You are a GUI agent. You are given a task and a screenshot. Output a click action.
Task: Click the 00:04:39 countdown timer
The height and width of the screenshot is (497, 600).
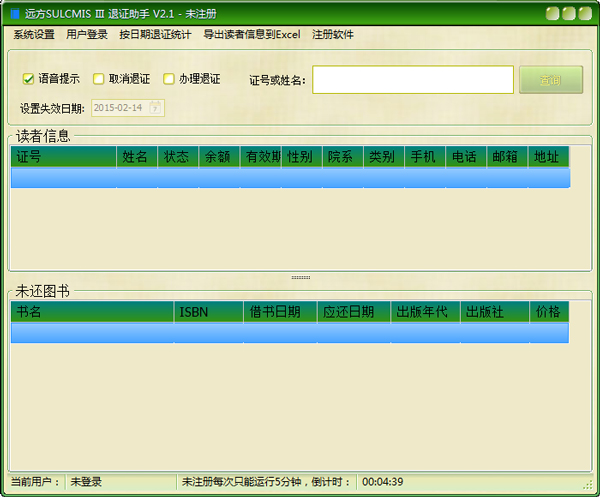tap(383, 482)
